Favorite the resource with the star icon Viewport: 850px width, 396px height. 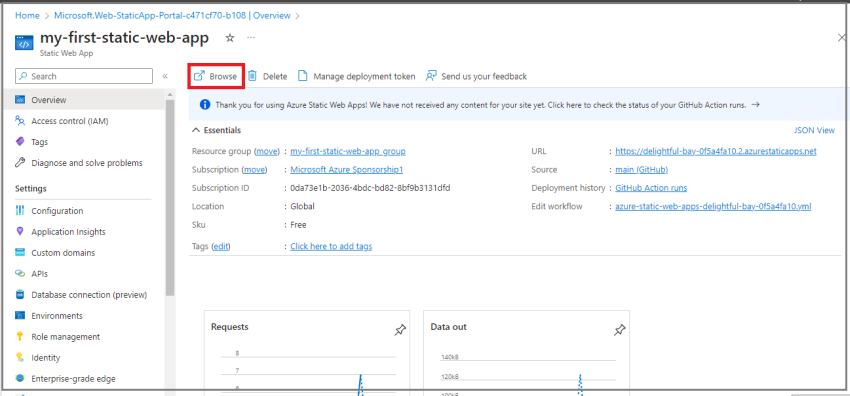230,38
